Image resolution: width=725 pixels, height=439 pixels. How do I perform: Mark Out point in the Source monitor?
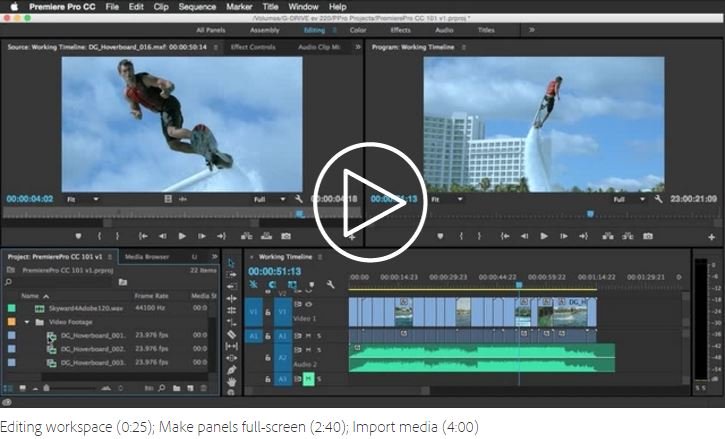click(x=117, y=236)
